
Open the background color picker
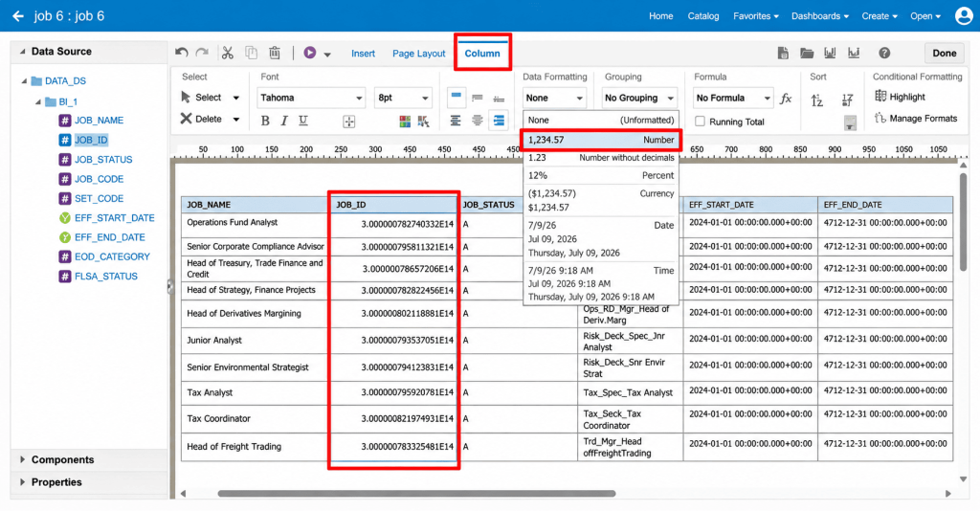tap(405, 122)
